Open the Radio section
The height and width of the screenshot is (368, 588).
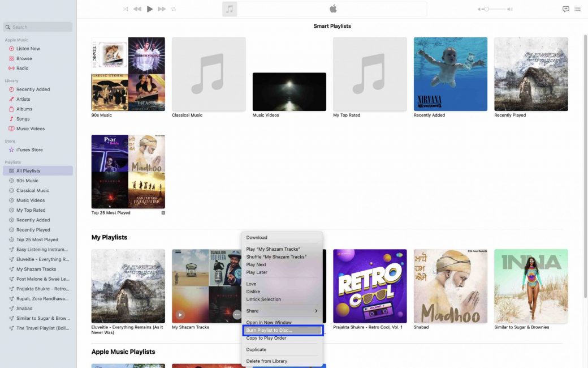(22, 69)
